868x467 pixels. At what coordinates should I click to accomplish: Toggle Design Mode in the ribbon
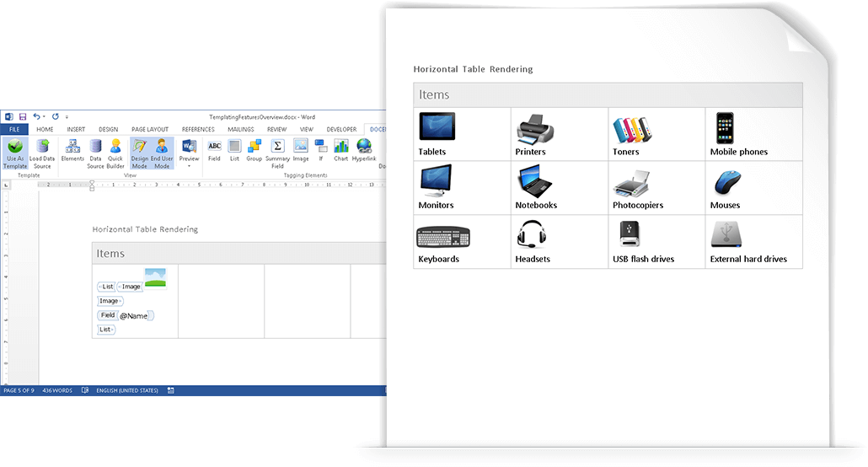click(140, 153)
